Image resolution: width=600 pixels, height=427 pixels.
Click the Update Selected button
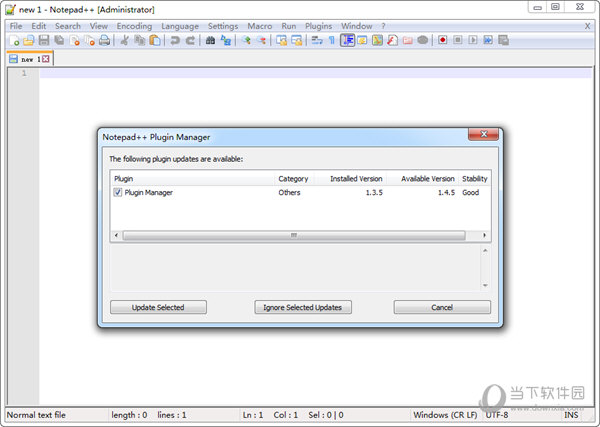point(158,307)
